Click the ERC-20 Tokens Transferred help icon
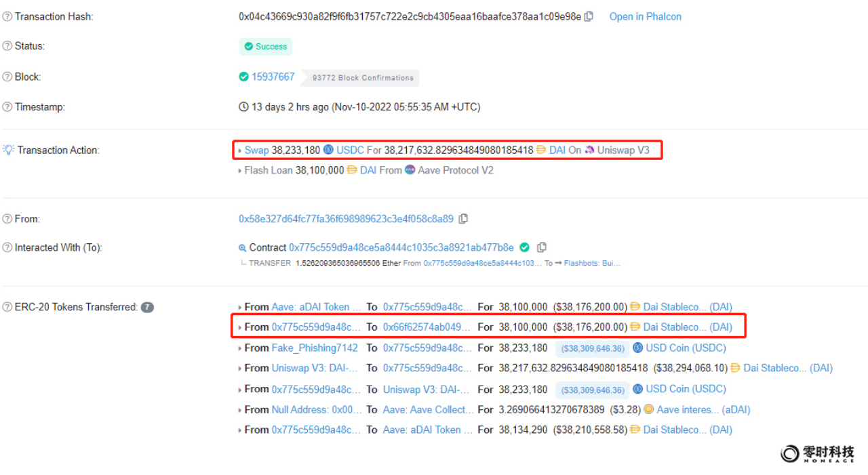This screenshot has height=475, width=868. (x=7, y=307)
